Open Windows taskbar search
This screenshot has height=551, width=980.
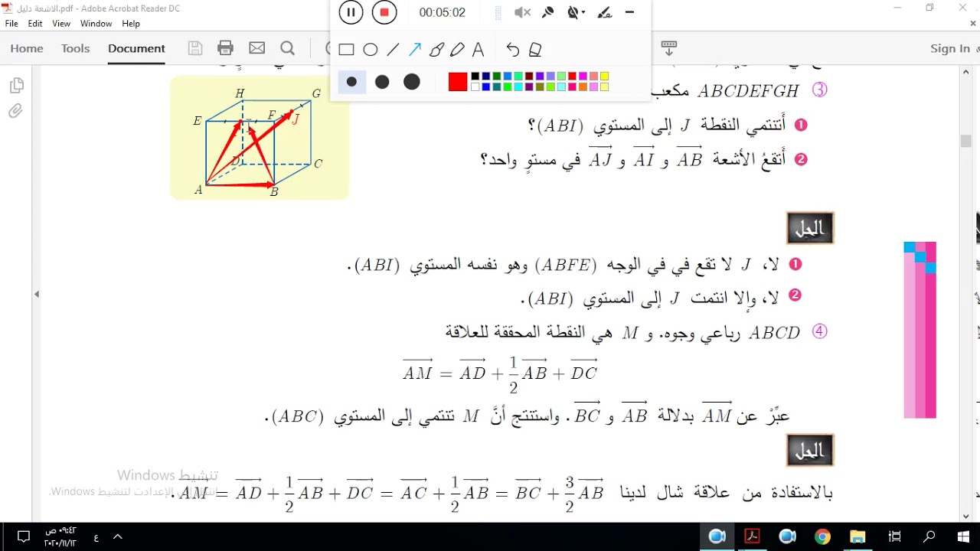pyautogui.click(x=929, y=536)
